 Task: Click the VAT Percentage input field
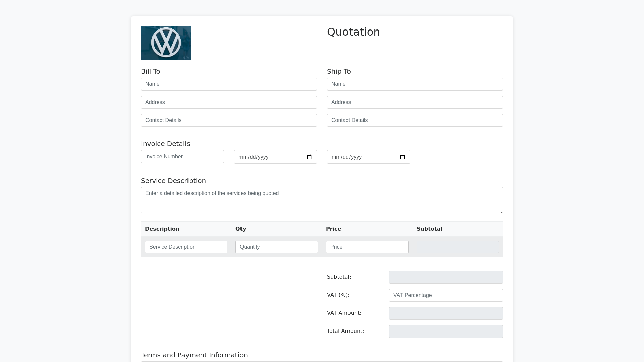(x=446, y=295)
